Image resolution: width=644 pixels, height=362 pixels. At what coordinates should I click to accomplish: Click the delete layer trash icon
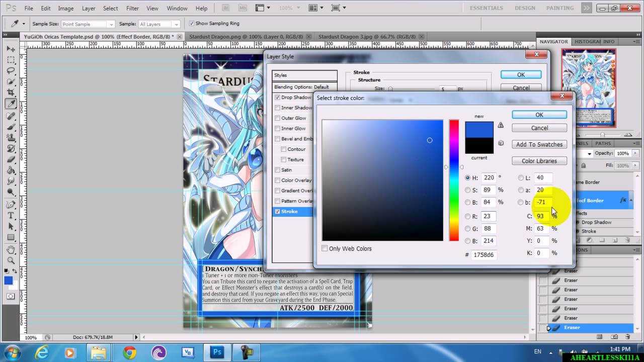626,241
